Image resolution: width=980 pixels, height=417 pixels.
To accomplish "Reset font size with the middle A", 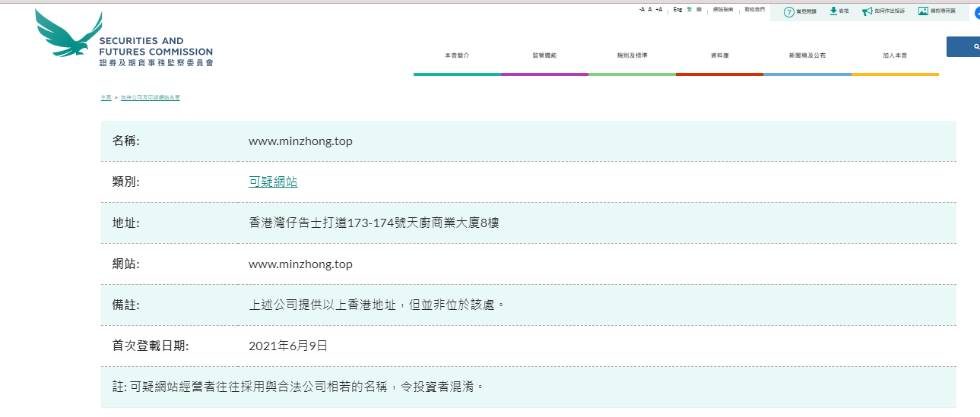I will click(650, 10).
